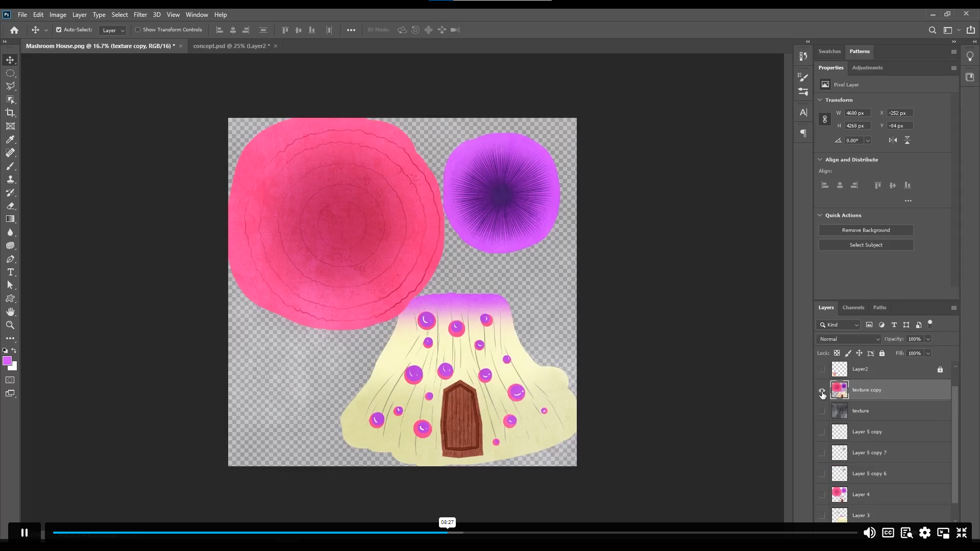This screenshot has height=551, width=980.
Task: Switch to the Channels tab
Action: pyautogui.click(x=852, y=307)
